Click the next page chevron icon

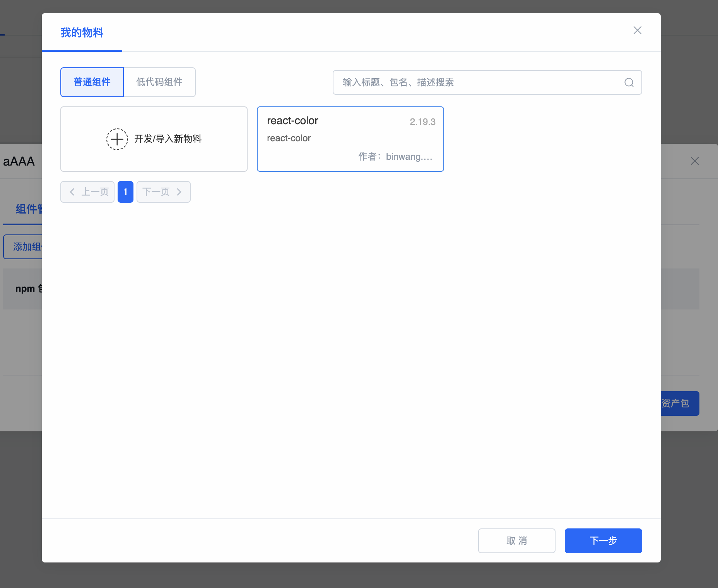coord(179,192)
